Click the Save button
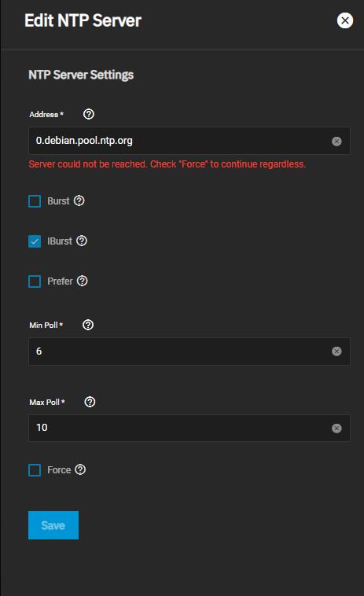This screenshot has width=364, height=596. click(x=53, y=525)
